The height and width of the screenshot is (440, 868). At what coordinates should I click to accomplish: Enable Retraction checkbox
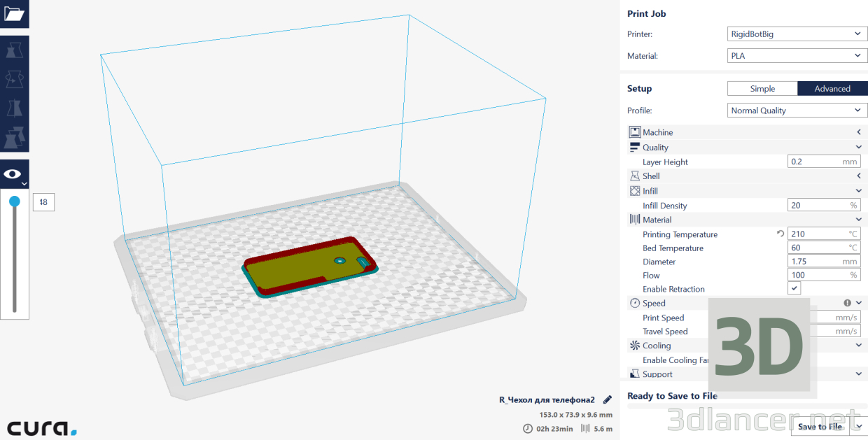(x=794, y=288)
